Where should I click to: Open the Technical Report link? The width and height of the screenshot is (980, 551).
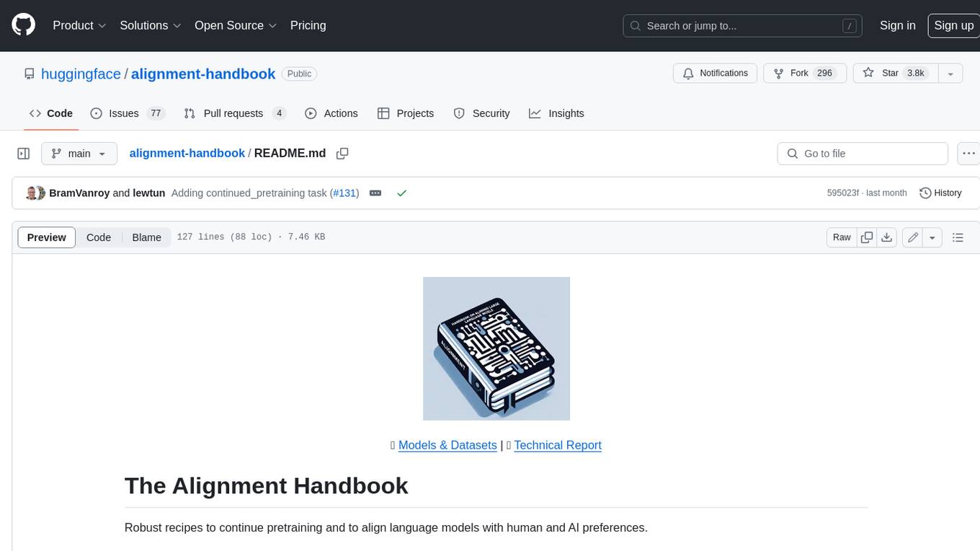point(558,445)
